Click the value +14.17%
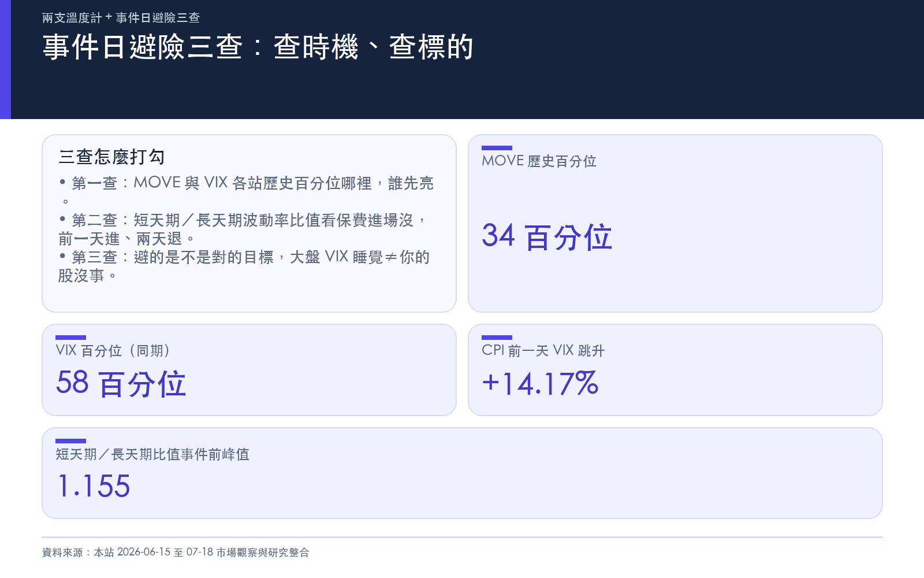The height and width of the screenshot is (578, 924). click(x=540, y=384)
